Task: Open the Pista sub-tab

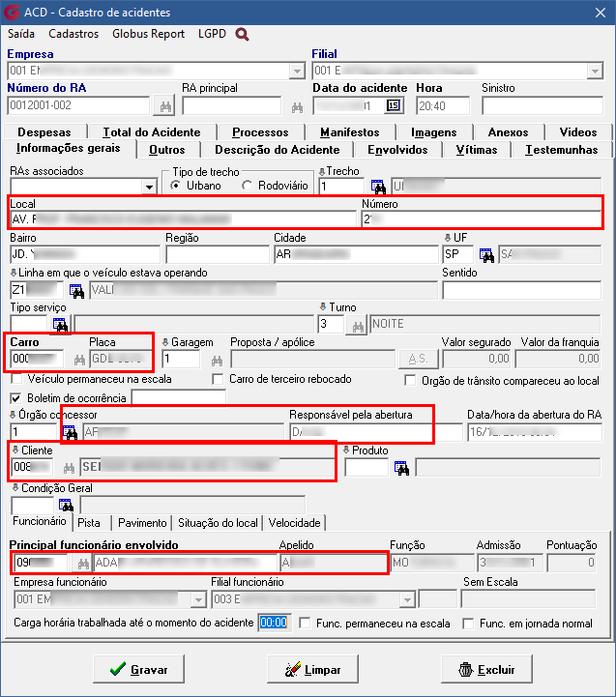Action: [89, 523]
